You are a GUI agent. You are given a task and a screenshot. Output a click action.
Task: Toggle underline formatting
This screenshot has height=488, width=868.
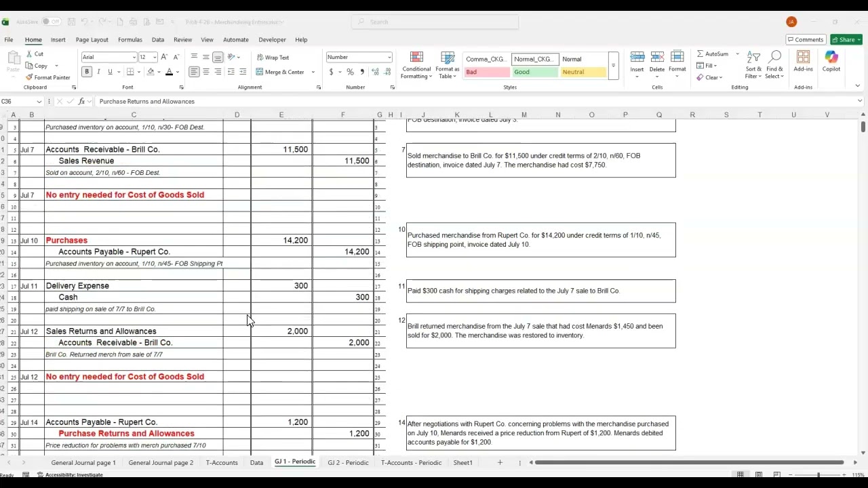tap(110, 72)
